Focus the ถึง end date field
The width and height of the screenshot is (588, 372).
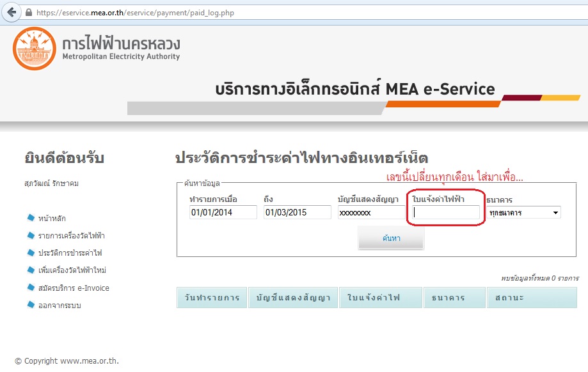click(298, 212)
